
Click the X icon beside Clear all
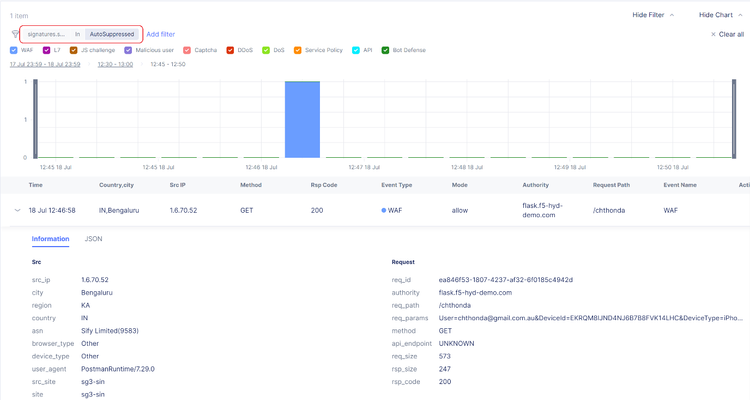[713, 34]
